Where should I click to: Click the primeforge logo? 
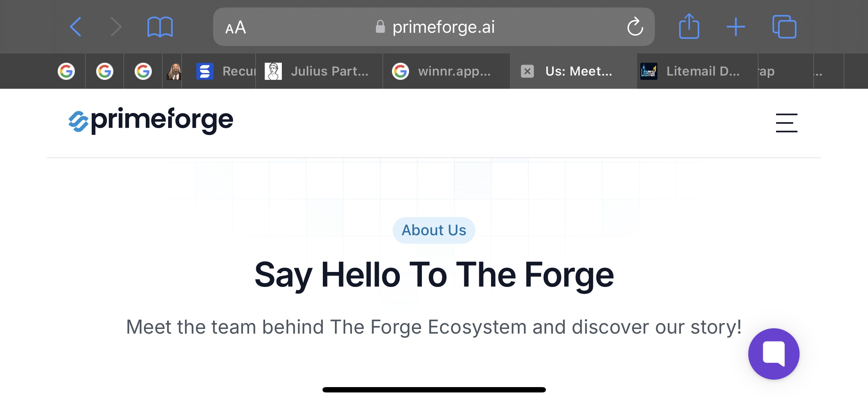(151, 121)
